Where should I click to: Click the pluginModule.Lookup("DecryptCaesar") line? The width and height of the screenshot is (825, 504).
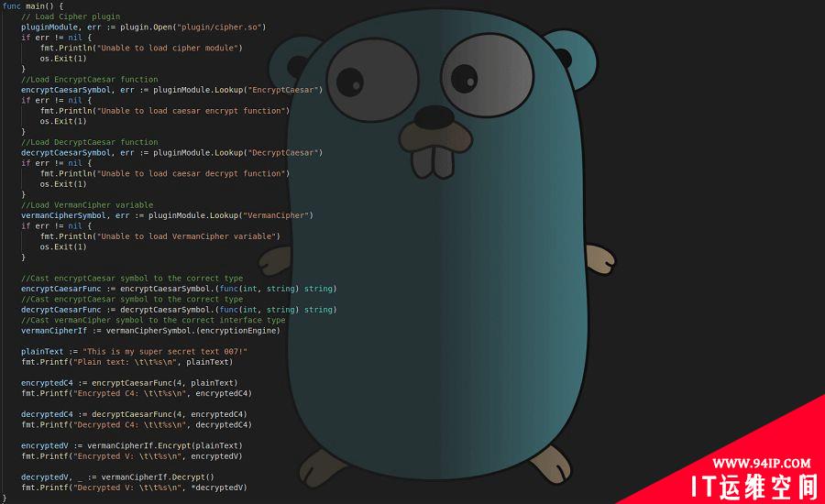point(172,152)
